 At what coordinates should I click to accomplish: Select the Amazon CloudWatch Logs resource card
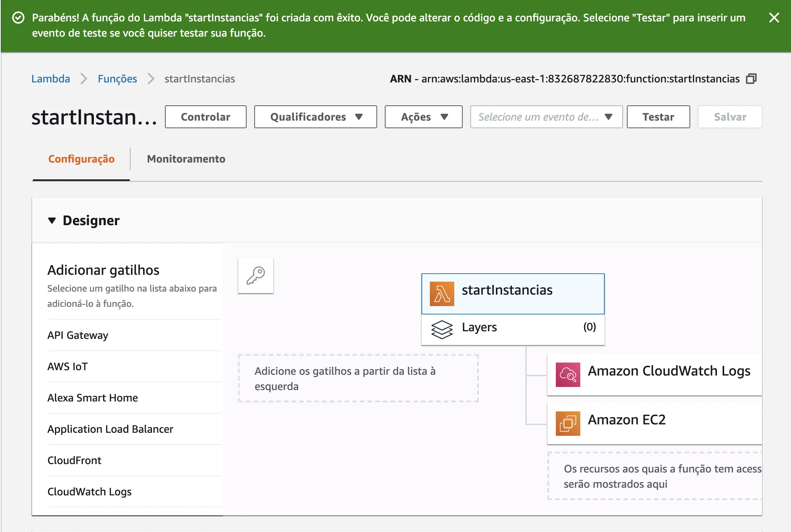pos(654,375)
